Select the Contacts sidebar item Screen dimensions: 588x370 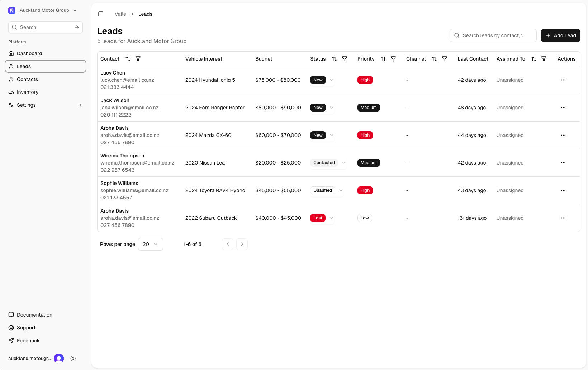click(x=27, y=79)
